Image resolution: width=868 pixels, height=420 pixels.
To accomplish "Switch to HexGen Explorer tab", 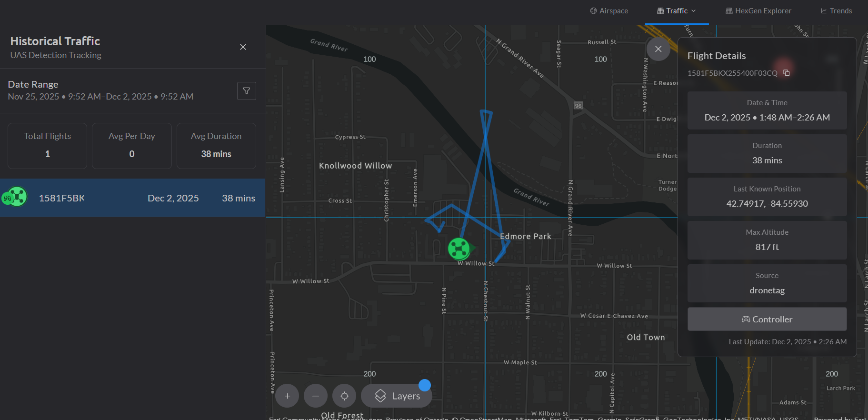I will click(x=758, y=11).
